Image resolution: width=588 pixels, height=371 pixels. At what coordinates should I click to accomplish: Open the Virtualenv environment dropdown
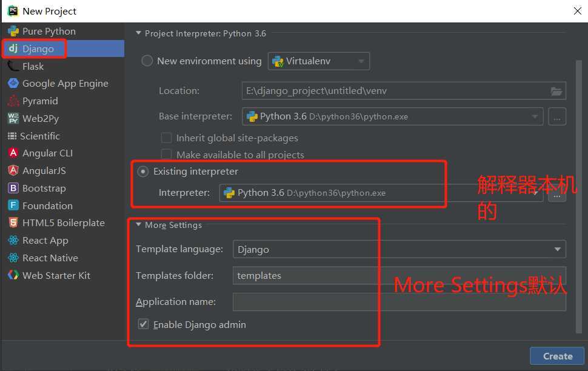click(319, 61)
